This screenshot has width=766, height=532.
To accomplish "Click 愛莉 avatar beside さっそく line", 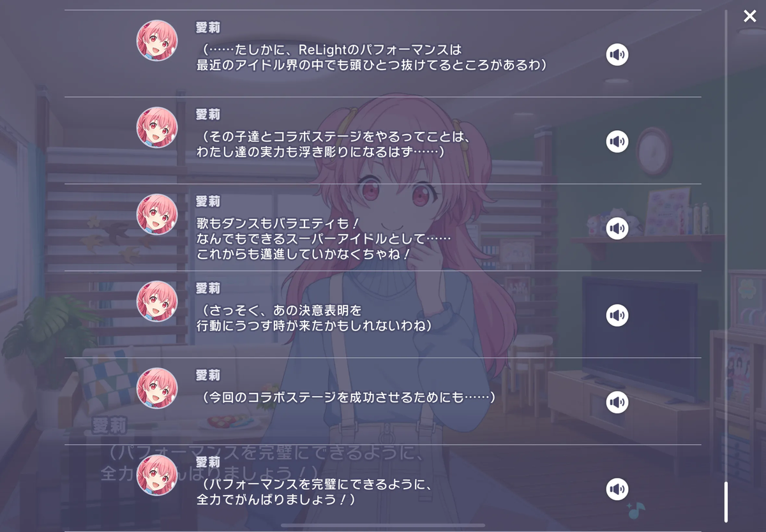I will coord(157,301).
